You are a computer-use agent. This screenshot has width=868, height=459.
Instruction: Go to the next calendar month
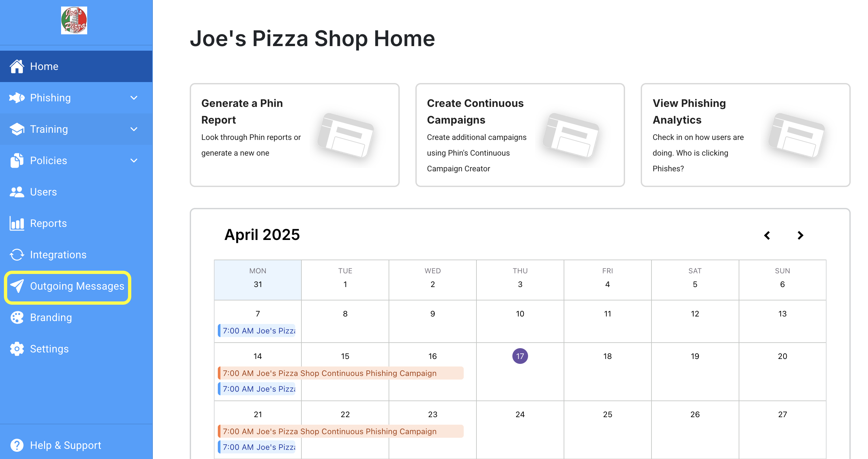pyautogui.click(x=800, y=235)
